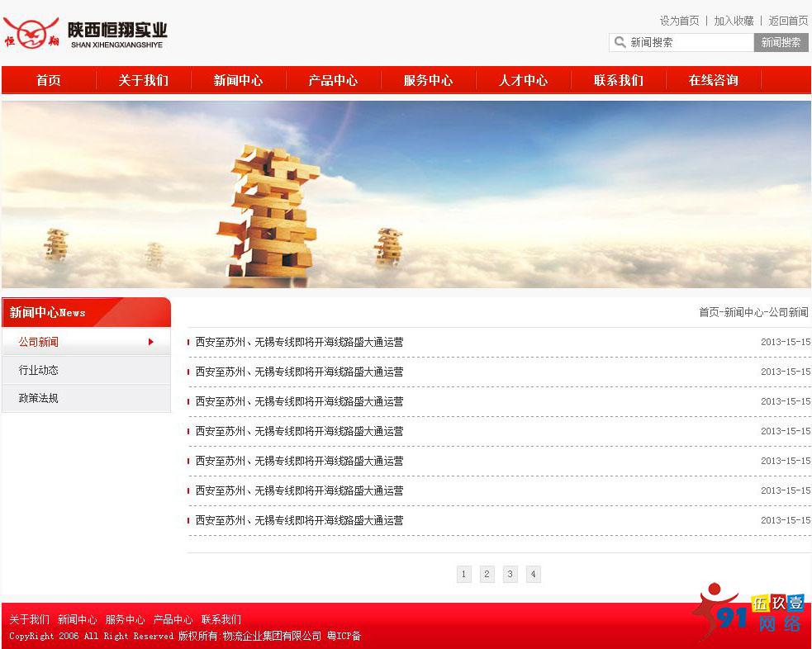812x649 pixels.
Task: Go to page 3 of the news list
Action: click(510, 574)
